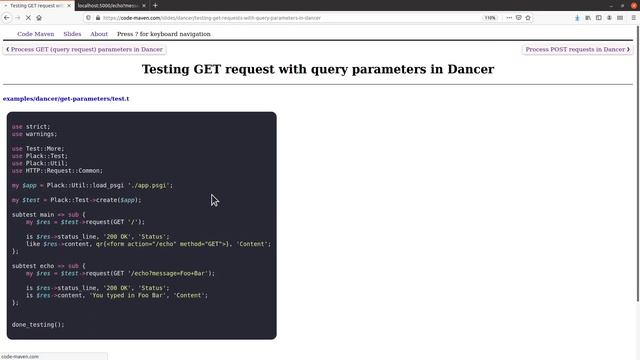The width and height of the screenshot is (640, 360).
Task: Open the Code Maven nav link
Action: tap(36, 34)
